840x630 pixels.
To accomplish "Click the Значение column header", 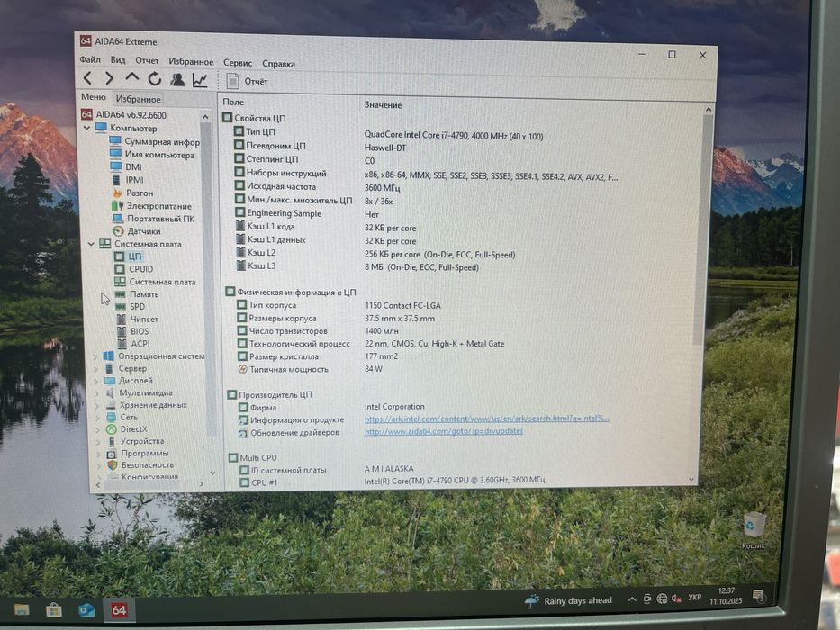I will 383,105.
